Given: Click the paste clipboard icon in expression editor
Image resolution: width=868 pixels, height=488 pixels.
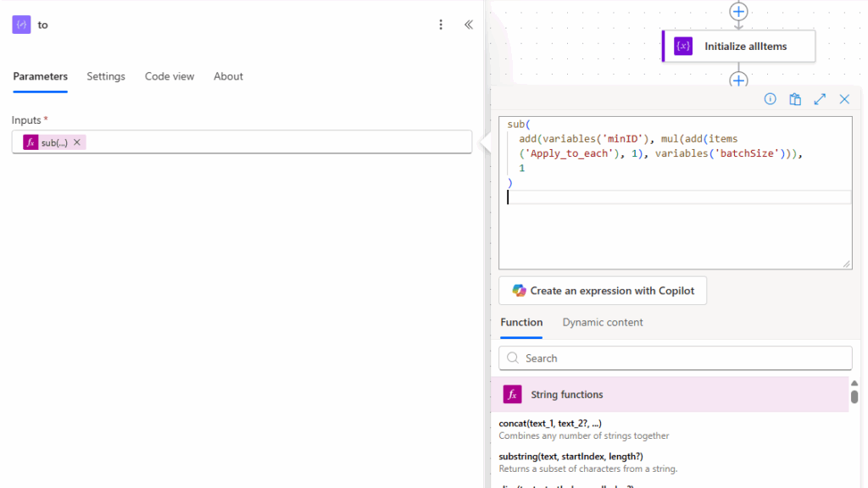Looking at the screenshot, I should coord(795,99).
